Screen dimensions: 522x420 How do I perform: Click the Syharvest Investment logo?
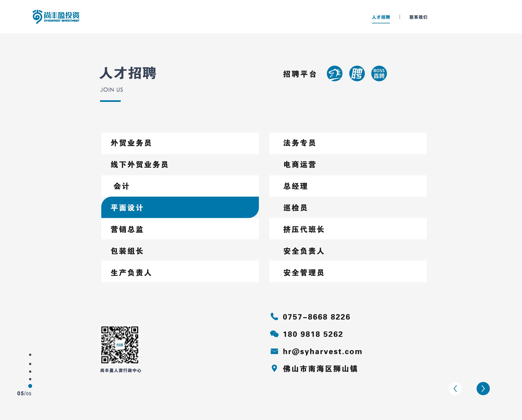[x=56, y=17]
